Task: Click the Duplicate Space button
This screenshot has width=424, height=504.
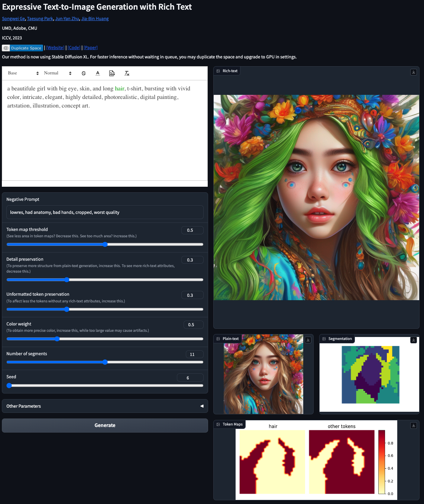Action: pos(22,48)
